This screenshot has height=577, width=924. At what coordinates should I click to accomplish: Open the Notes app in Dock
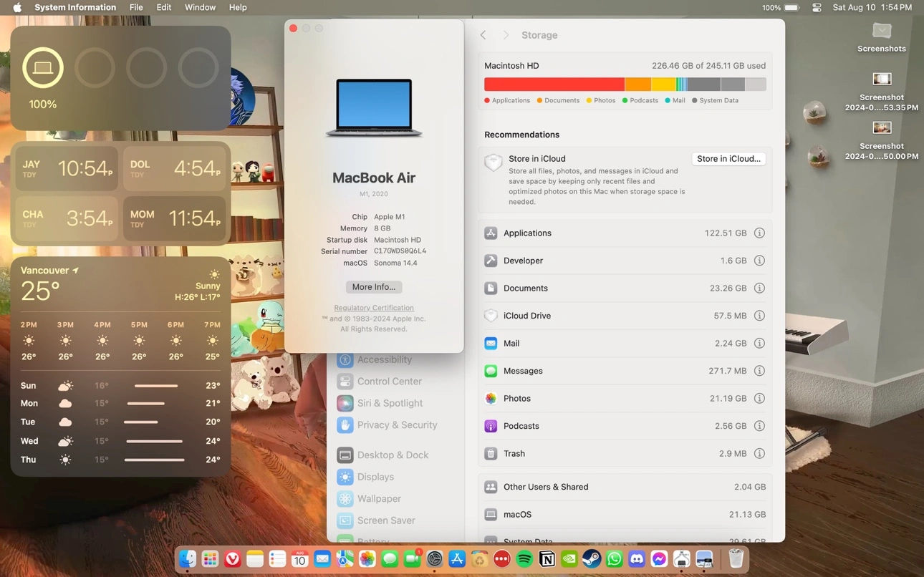pos(255,558)
